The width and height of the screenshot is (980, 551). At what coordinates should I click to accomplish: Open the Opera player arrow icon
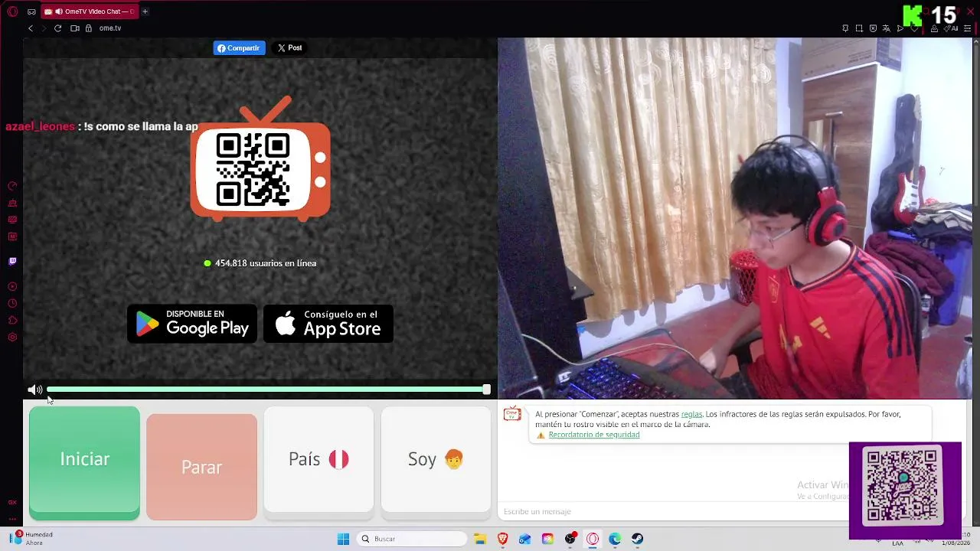point(900,28)
